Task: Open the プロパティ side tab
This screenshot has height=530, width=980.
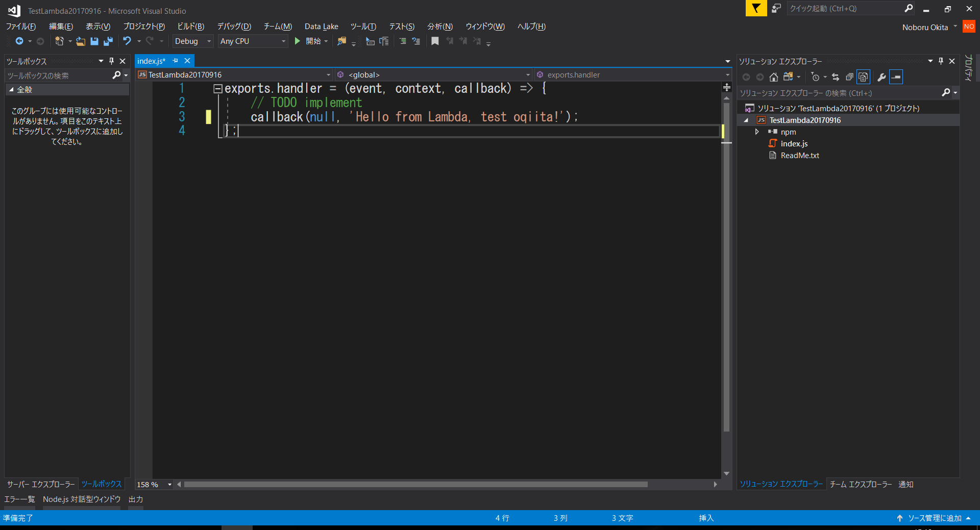Action: 968,67
